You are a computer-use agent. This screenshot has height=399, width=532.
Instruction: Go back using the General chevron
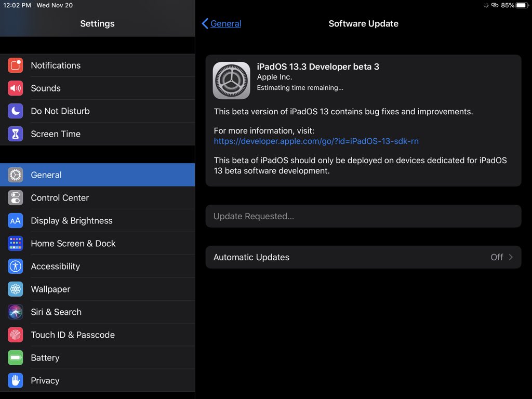click(205, 24)
